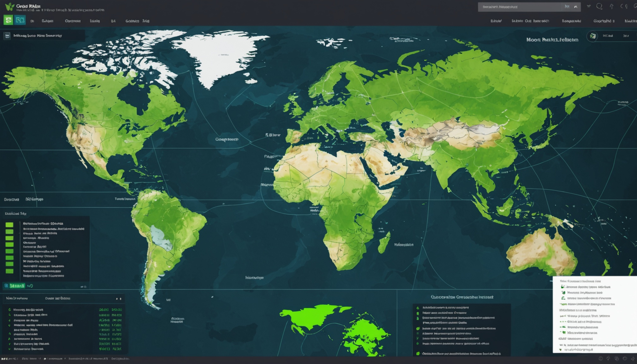Open the third text menu item in left toolbar
The image size is (637, 364).
pyautogui.click(x=73, y=21)
